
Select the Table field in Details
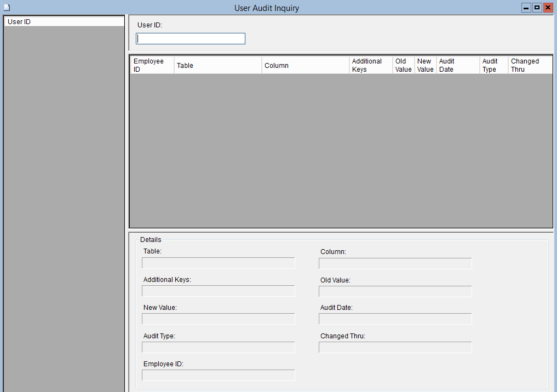(219, 263)
